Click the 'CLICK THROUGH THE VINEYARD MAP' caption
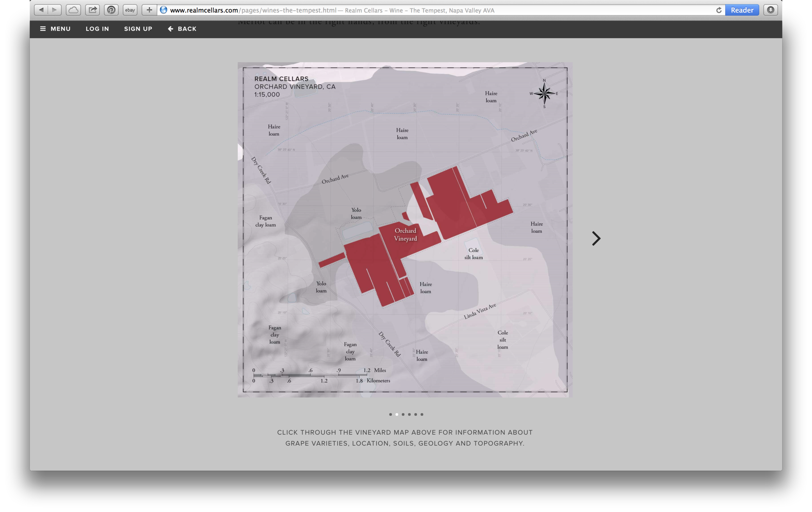Viewport: 812px width, 512px height. (405, 438)
